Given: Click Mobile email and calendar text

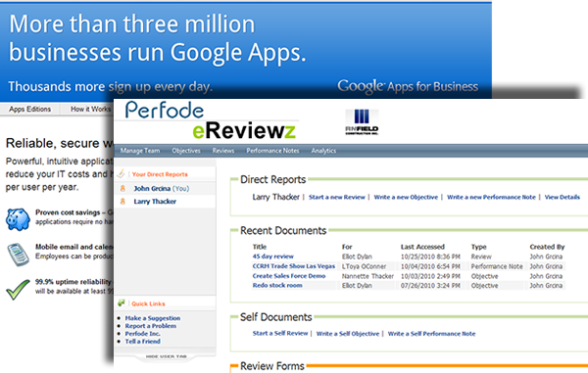Looking at the screenshot, I should (73, 247).
